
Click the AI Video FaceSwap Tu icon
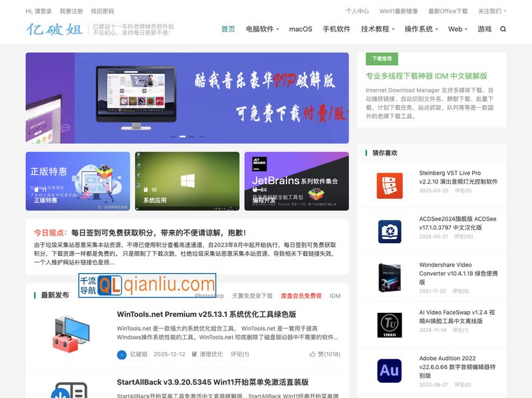(389, 325)
